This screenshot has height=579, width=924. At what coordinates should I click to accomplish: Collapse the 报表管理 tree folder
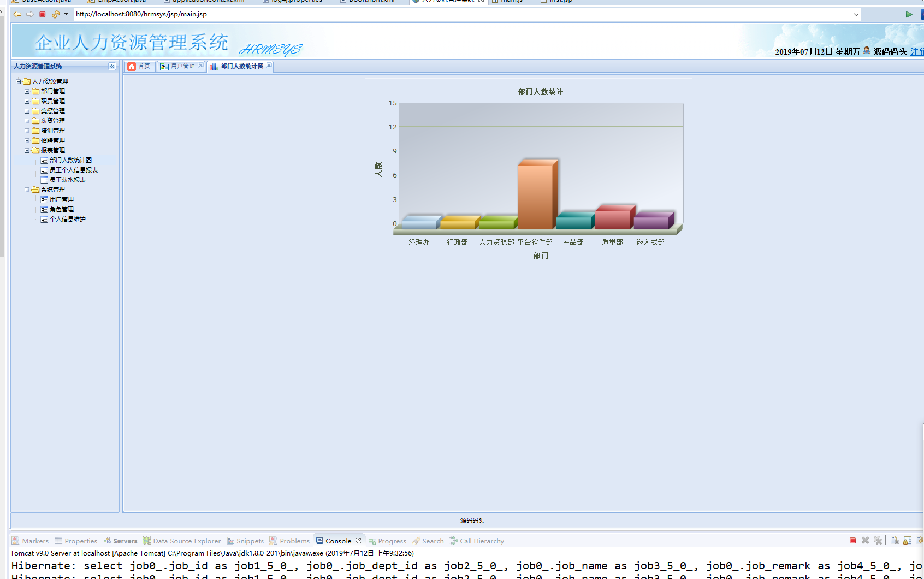pos(27,151)
